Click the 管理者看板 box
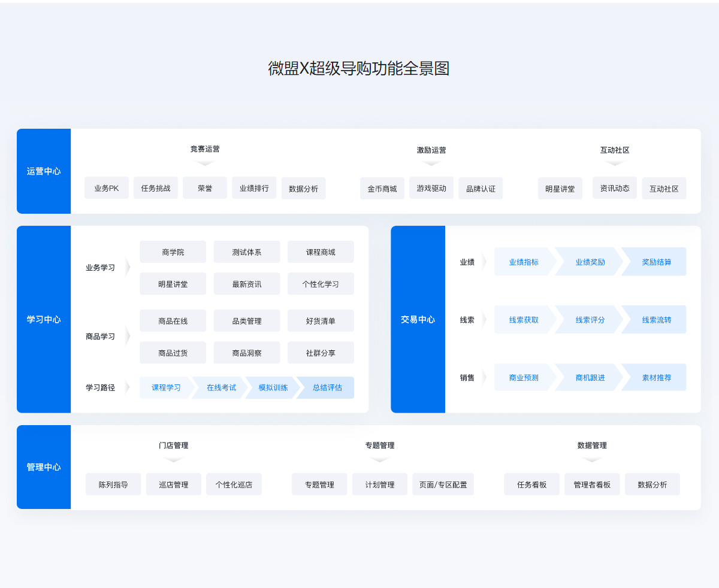 point(592,484)
